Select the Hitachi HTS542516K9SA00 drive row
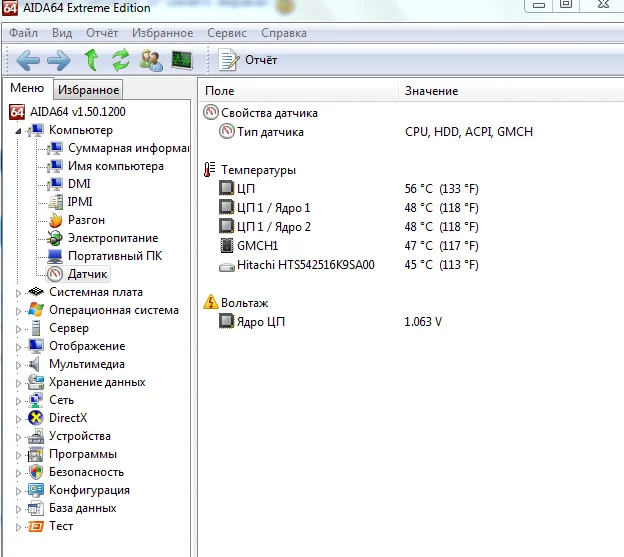 (411, 265)
